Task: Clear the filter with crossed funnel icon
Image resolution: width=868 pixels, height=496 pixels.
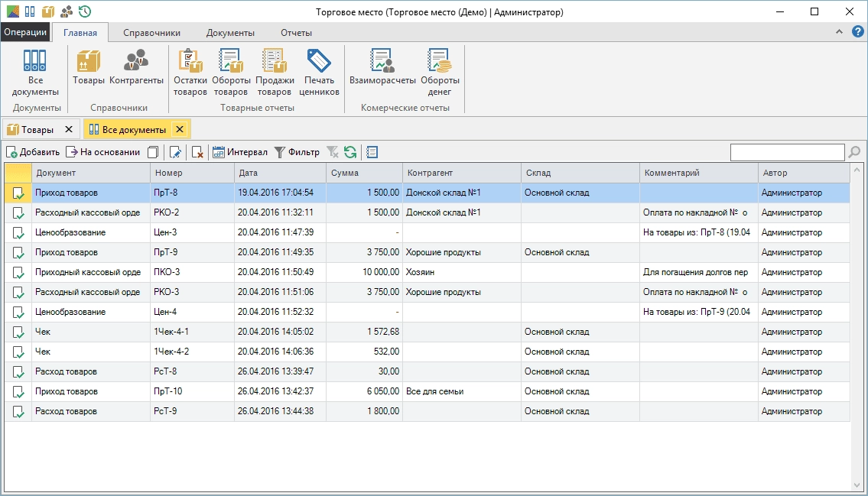Action: (332, 152)
